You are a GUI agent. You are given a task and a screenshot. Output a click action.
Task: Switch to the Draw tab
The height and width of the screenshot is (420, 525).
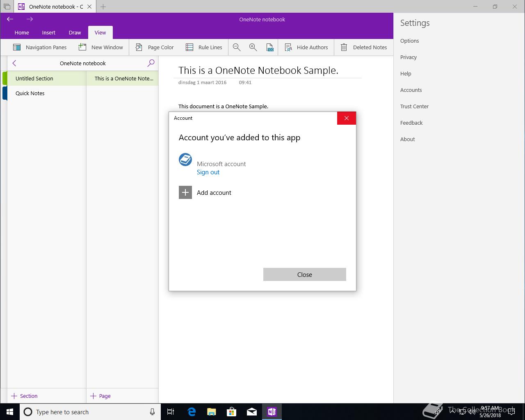coord(75,32)
